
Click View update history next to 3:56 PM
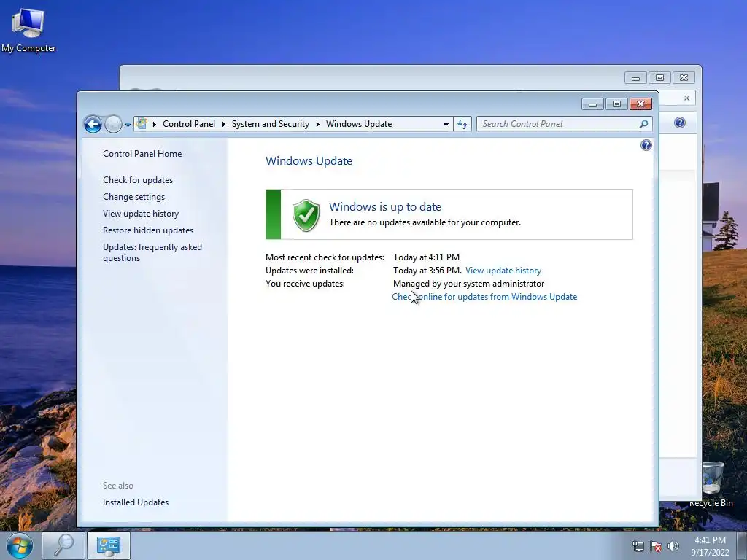click(x=503, y=271)
